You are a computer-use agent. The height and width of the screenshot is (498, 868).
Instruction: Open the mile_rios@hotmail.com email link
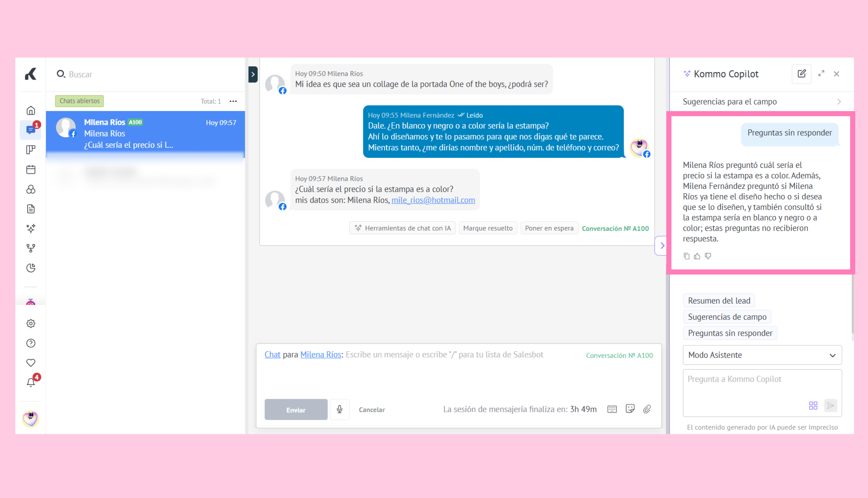433,200
